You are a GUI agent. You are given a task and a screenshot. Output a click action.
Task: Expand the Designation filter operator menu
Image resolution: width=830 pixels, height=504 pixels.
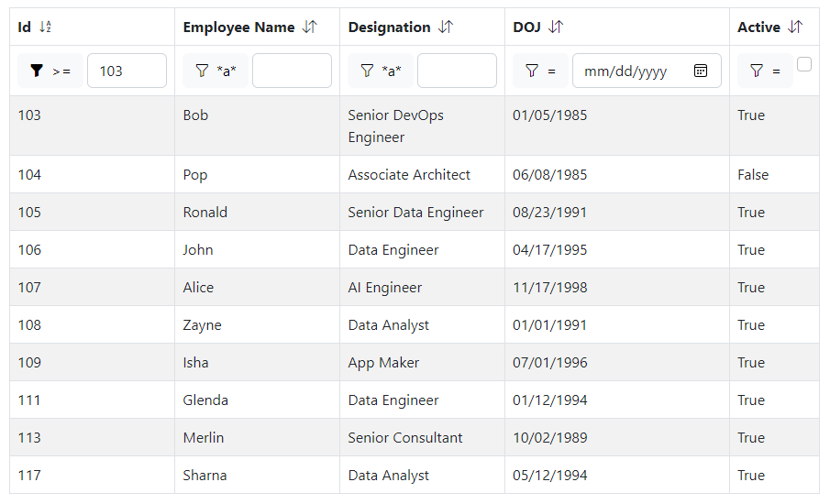[380, 71]
